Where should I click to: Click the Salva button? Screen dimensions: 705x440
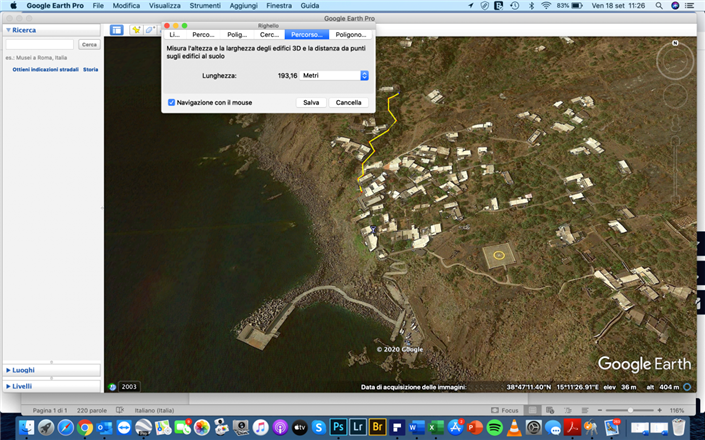(x=311, y=102)
